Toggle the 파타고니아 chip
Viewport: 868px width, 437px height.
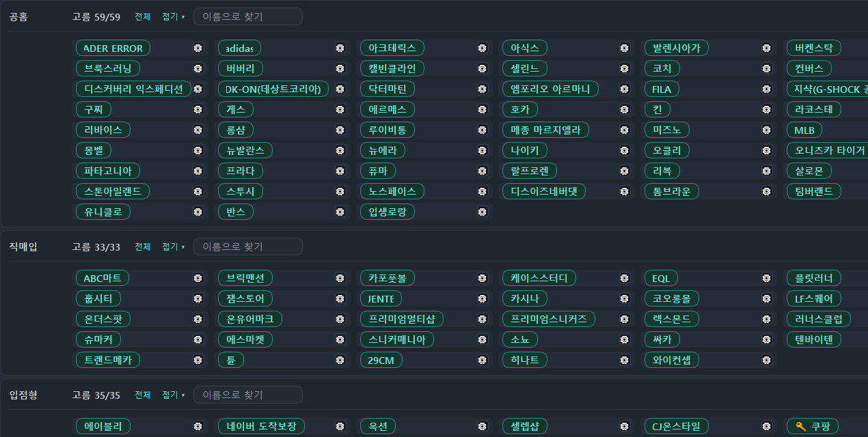(x=108, y=171)
